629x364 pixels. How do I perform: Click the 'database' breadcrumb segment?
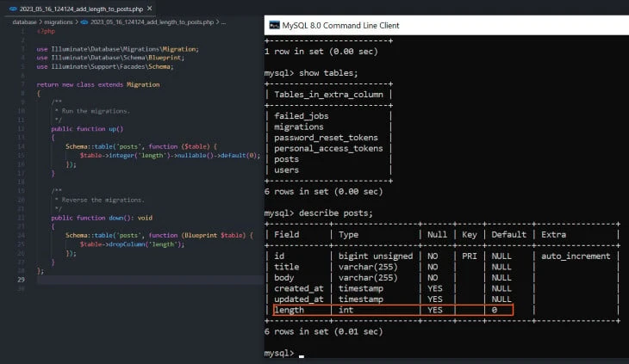(24, 22)
